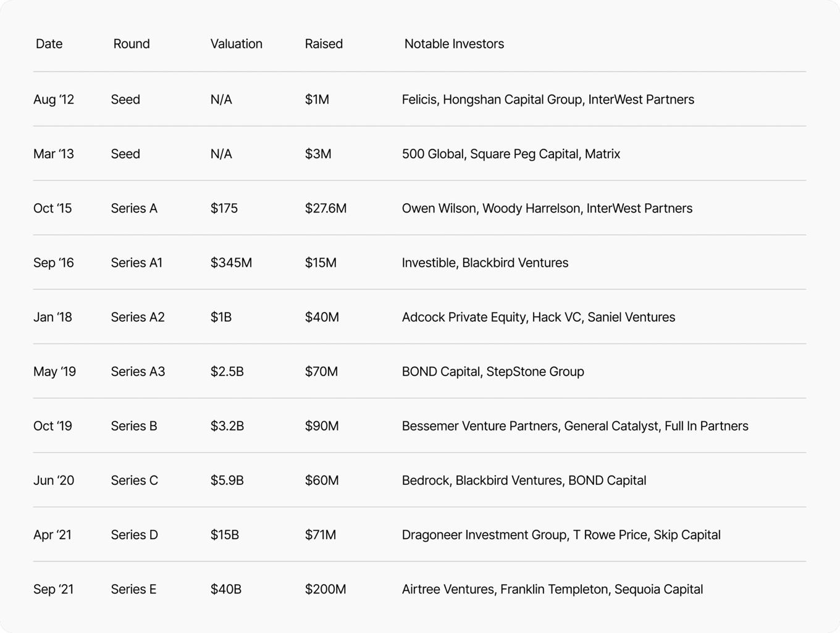
Task: Click the $2.5B valuation cell
Action: [x=227, y=371]
